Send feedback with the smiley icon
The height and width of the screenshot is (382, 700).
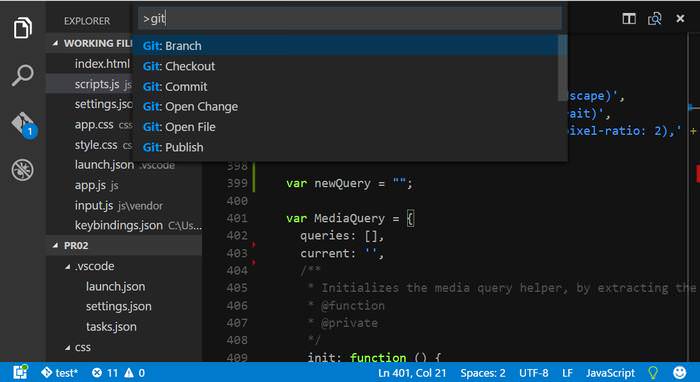point(679,373)
